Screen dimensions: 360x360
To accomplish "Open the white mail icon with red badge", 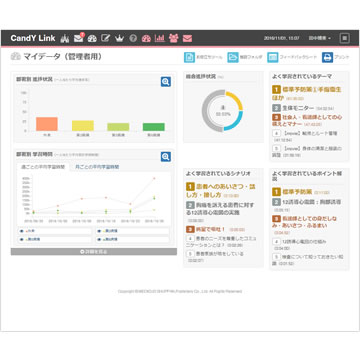I will [x=79, y=38].
